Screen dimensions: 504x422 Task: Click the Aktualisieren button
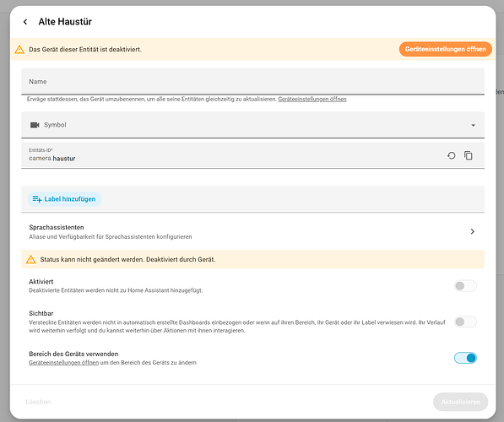click(460, 402)
